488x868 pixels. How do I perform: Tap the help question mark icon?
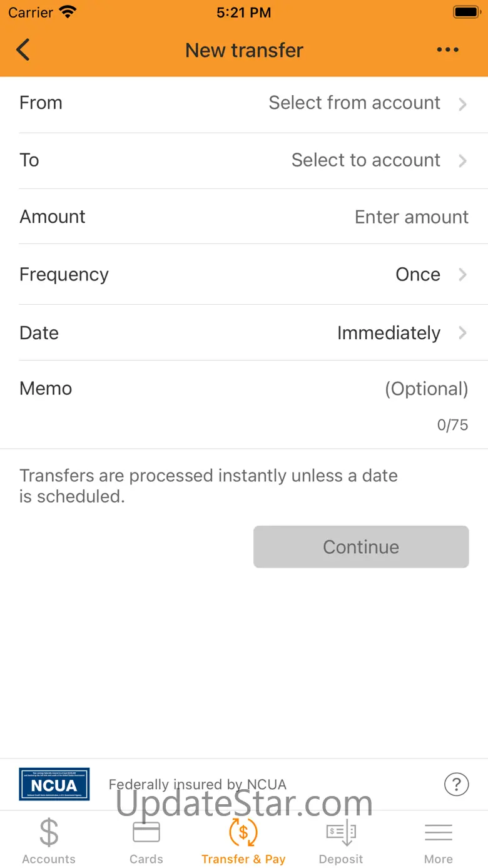pos(456,784)
